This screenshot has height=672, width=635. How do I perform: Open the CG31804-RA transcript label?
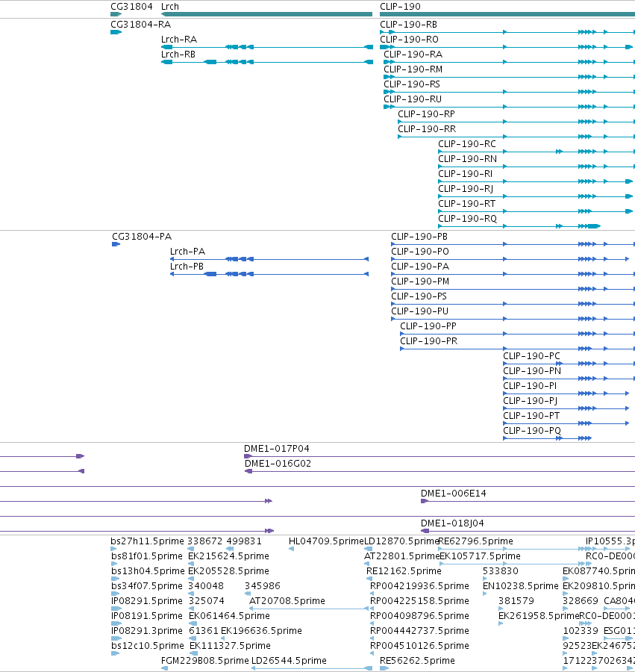[141, 25]
